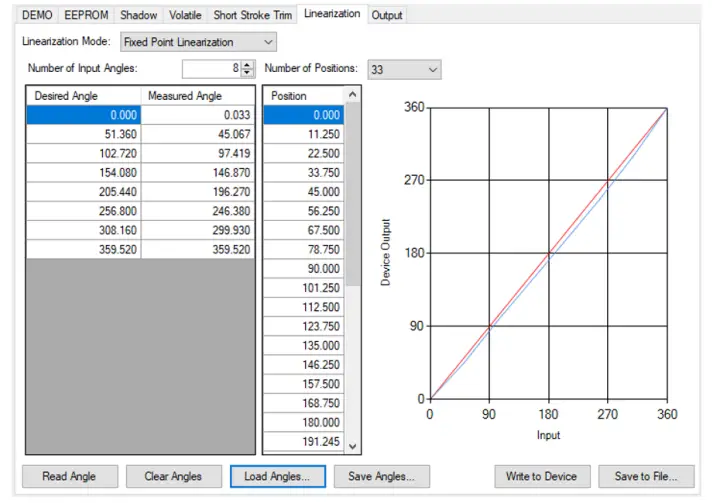Open the Short Stroke Trim tab

(252, 15)
